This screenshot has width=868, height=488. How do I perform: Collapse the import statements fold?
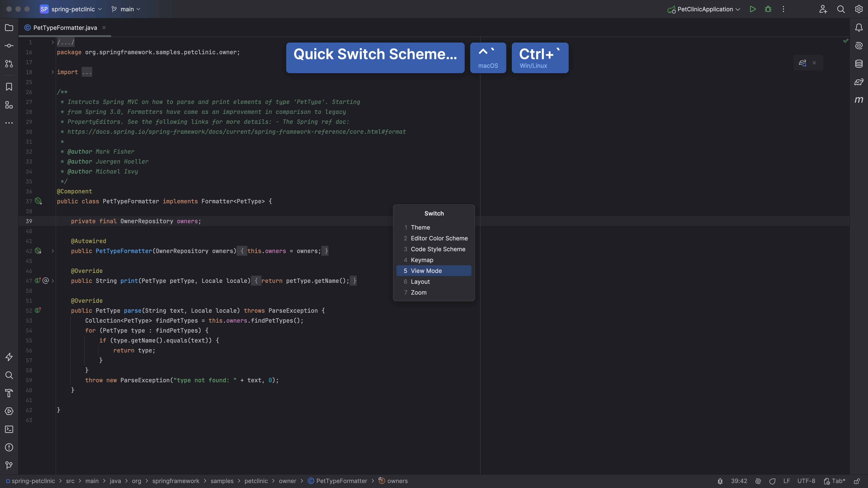pyautogui.click(x=53, y=72)
